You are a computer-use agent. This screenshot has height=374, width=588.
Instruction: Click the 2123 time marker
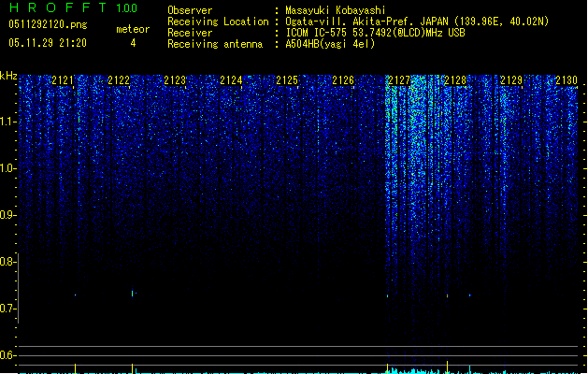click(x=175, y=80)
